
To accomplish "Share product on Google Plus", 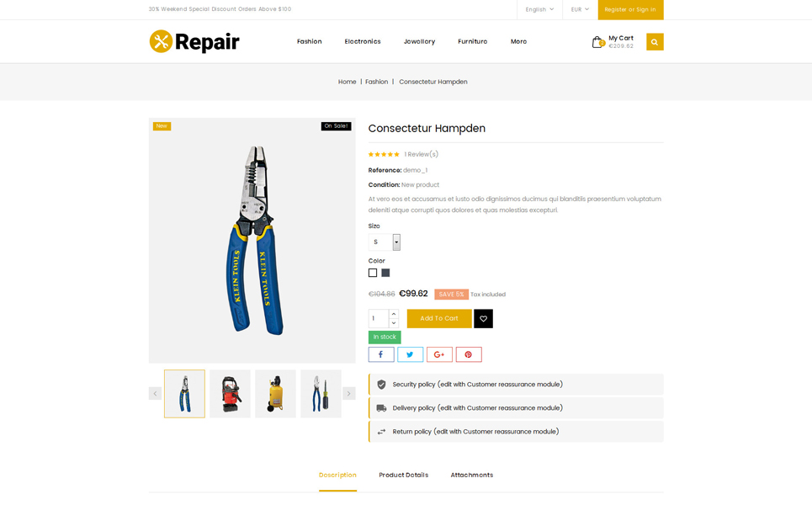I will 440,354.
